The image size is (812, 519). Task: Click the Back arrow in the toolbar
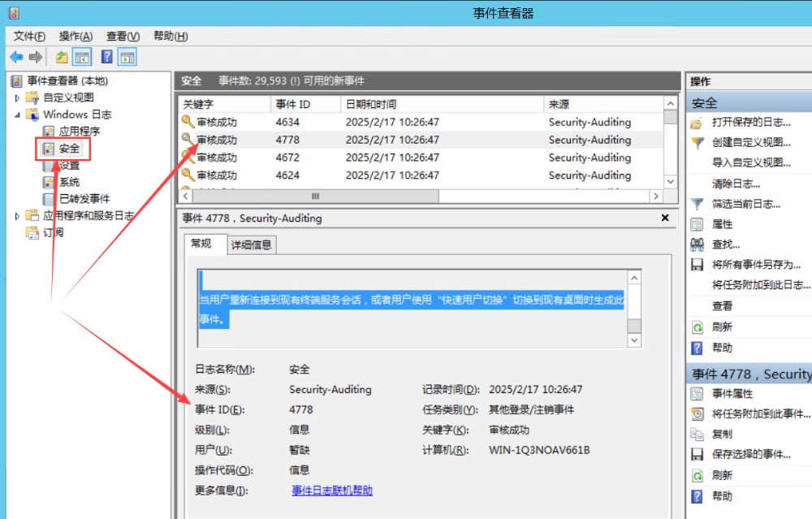click(x=16, y=57)
